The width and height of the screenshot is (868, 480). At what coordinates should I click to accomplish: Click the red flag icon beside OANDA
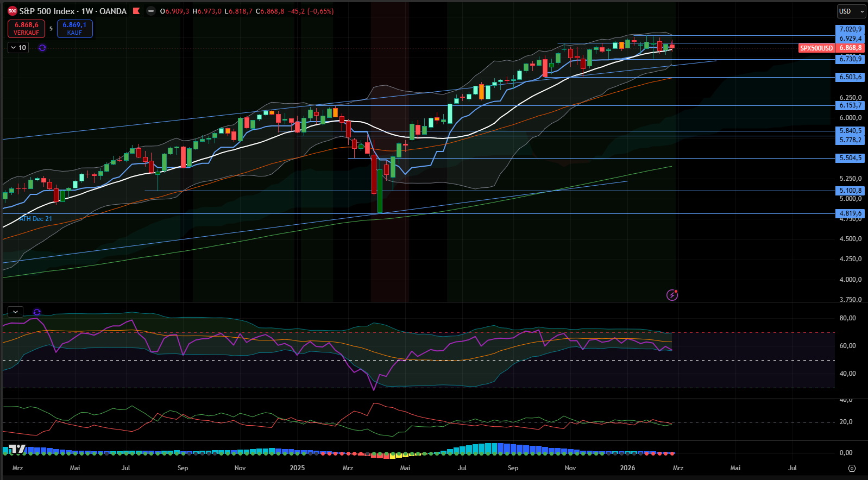pos(136,11)
